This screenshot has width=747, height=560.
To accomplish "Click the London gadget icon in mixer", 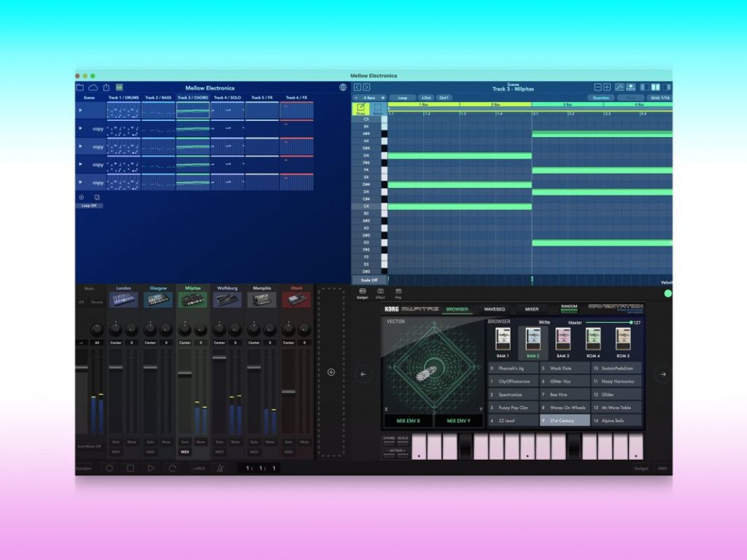I will pyautogui.click(x=123, y=300).
